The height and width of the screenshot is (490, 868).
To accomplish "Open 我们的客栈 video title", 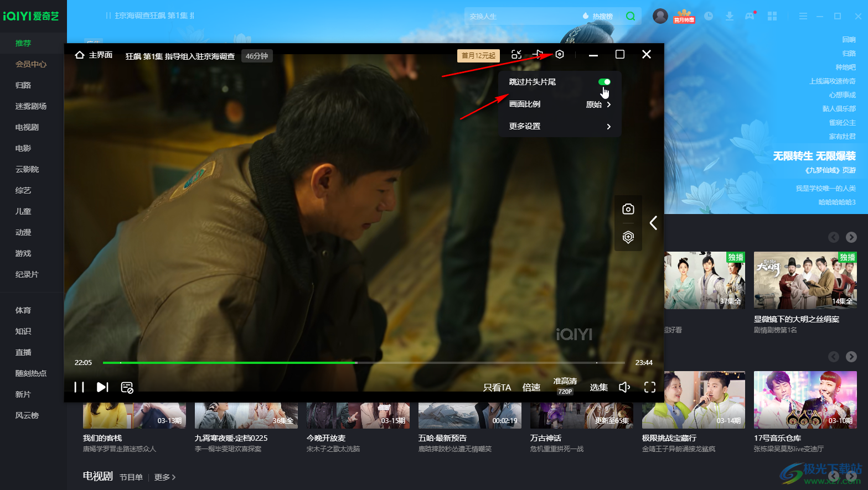I will 102,438.
